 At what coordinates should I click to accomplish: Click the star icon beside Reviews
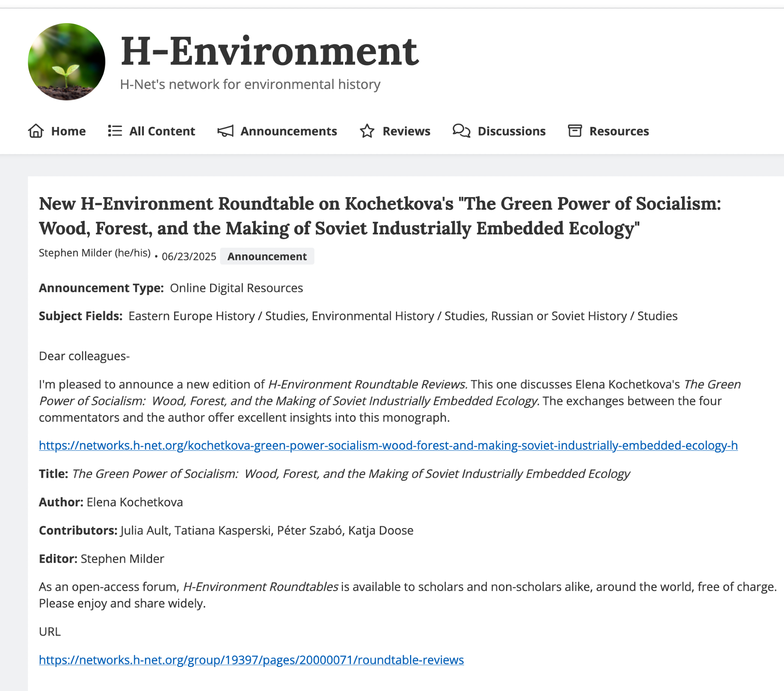[x=367, y=131]
